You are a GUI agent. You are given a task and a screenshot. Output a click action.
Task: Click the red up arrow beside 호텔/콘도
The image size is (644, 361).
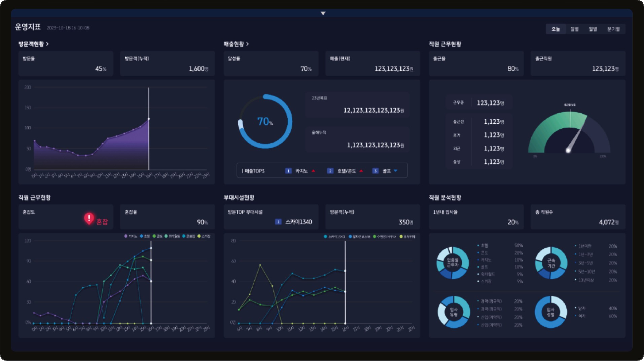click(361, 171)
